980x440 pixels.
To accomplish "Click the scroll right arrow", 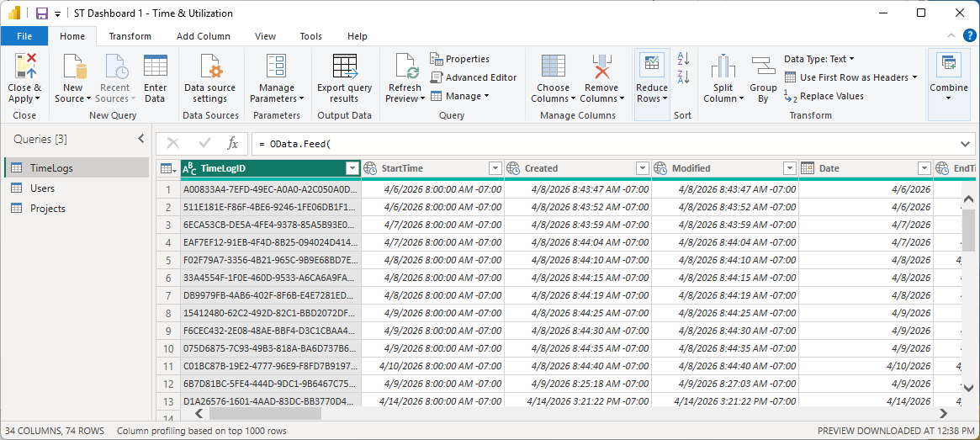I will [x=944, y=414].
